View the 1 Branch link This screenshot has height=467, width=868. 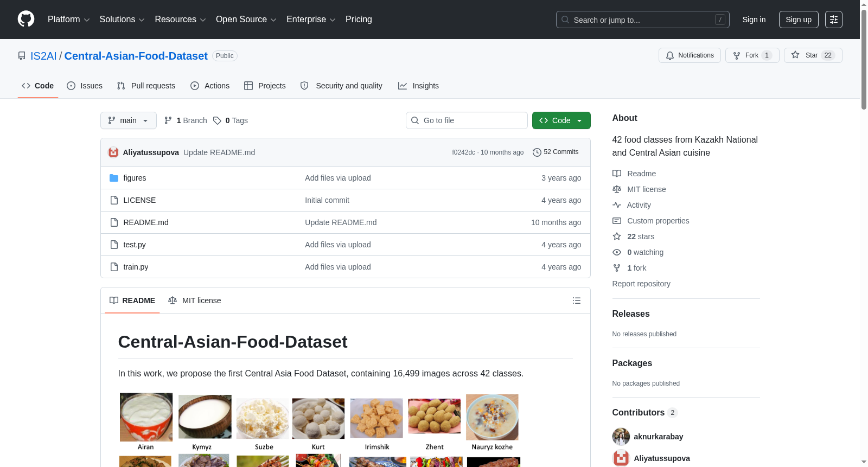186,120
